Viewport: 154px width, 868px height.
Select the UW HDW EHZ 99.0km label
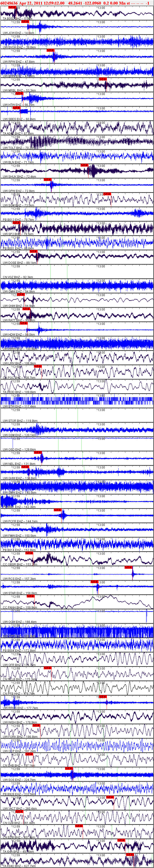click(19, 334)
